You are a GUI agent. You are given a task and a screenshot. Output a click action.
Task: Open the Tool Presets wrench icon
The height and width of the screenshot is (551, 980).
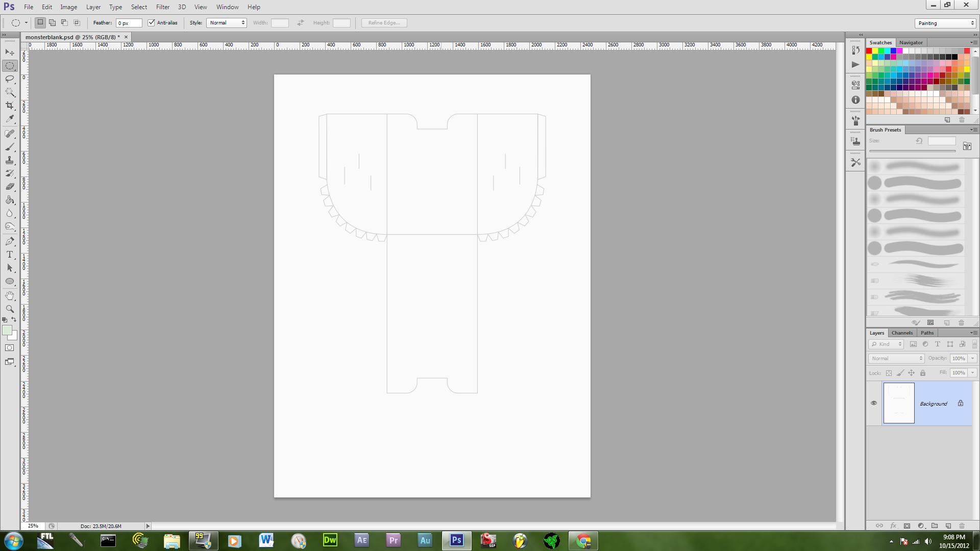(855, 163)
